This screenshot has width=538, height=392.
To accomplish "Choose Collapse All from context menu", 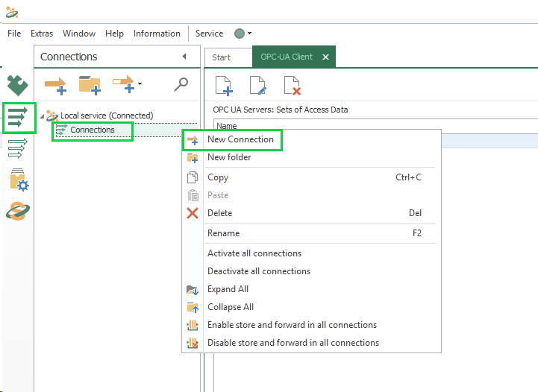I will [x=312, y=307].
